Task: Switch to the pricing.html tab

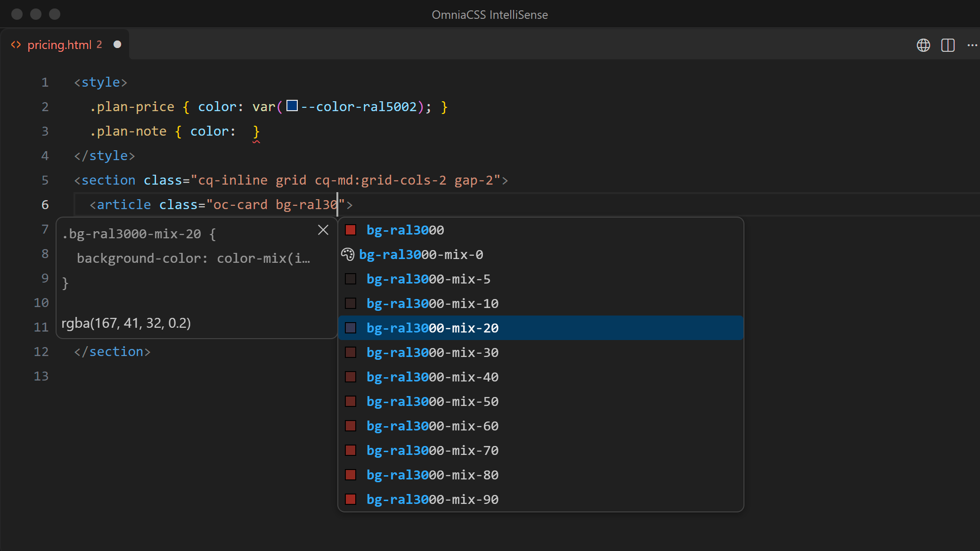Action: tap(65, 45)
